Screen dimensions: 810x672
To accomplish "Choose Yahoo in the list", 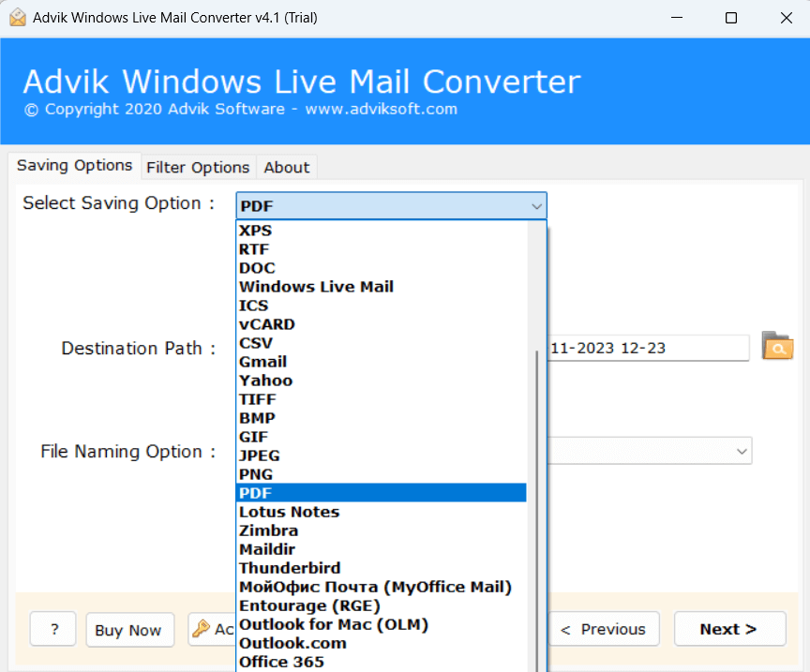I will (382, 381).
